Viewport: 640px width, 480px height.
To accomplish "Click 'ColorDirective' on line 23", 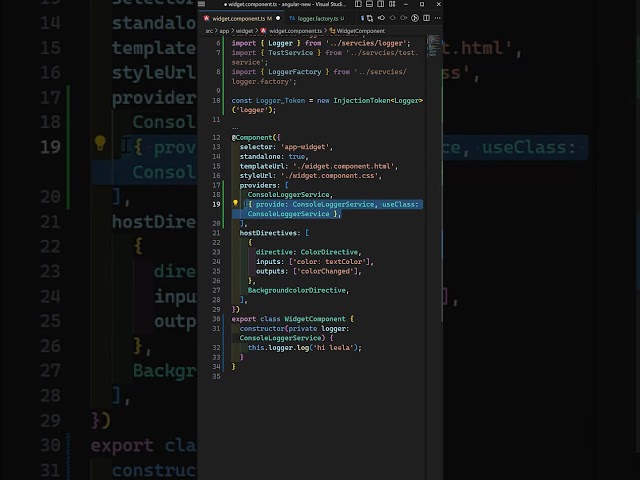I will click(x=329, y=252).
